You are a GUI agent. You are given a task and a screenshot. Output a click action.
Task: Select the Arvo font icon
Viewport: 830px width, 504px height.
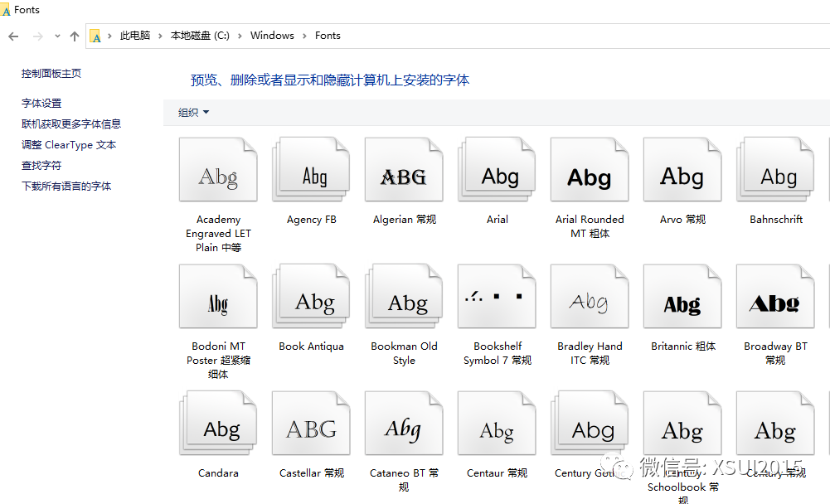point(683,169)
